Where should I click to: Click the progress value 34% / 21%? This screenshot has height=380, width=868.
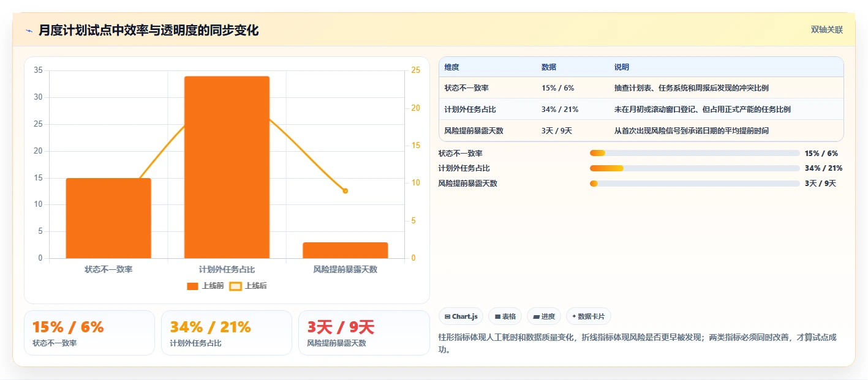click(x=824, y=168)
